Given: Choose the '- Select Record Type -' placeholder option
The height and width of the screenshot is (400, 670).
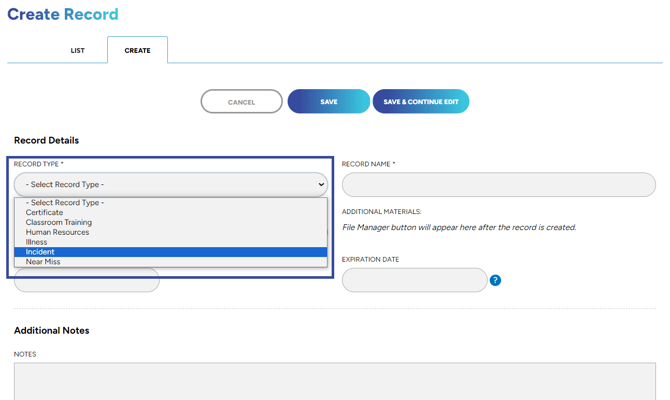Looking at the screenshot, I should point(65,203).
